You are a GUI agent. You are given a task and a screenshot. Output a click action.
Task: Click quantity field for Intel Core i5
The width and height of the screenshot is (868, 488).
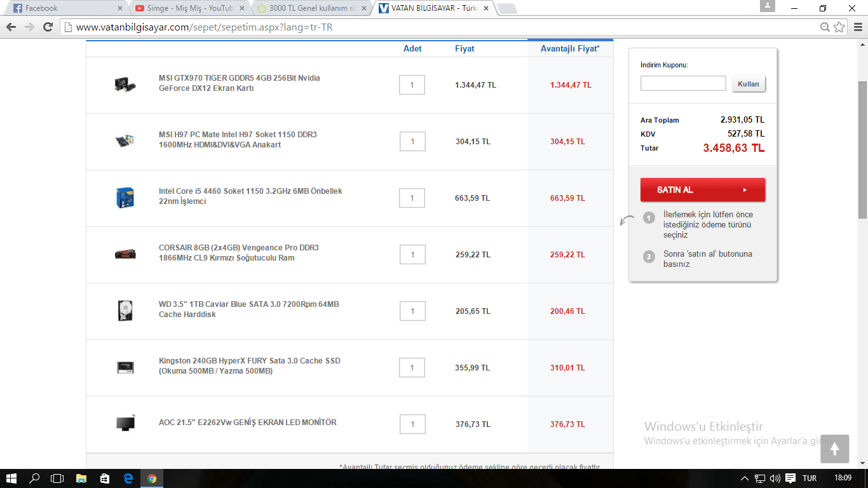click(x=412, y=198)
